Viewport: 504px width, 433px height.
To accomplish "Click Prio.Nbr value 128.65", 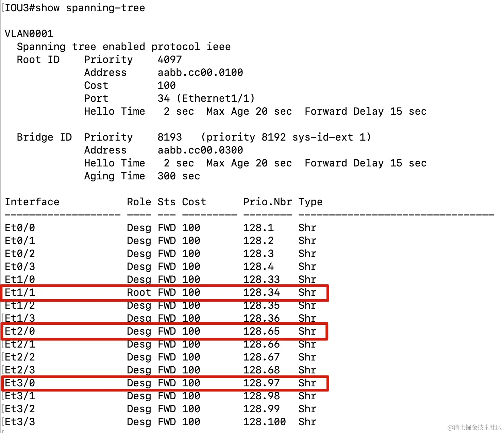I will pos(262,331).
